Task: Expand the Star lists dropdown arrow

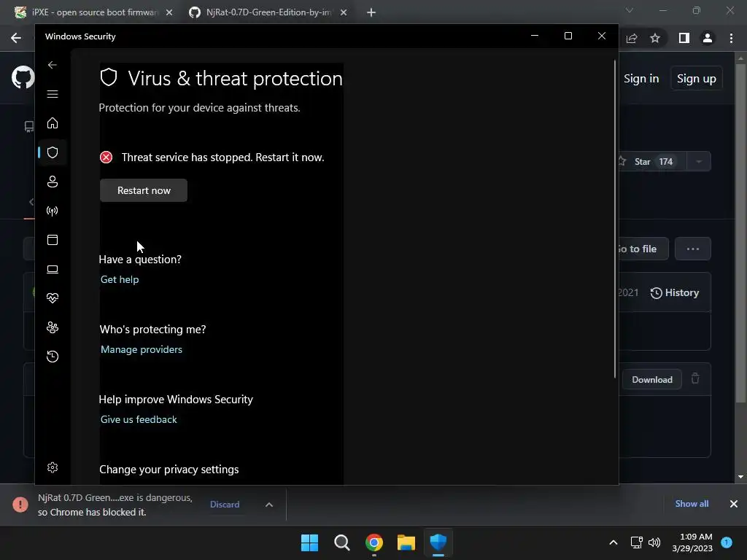Action: coord(699,161)
